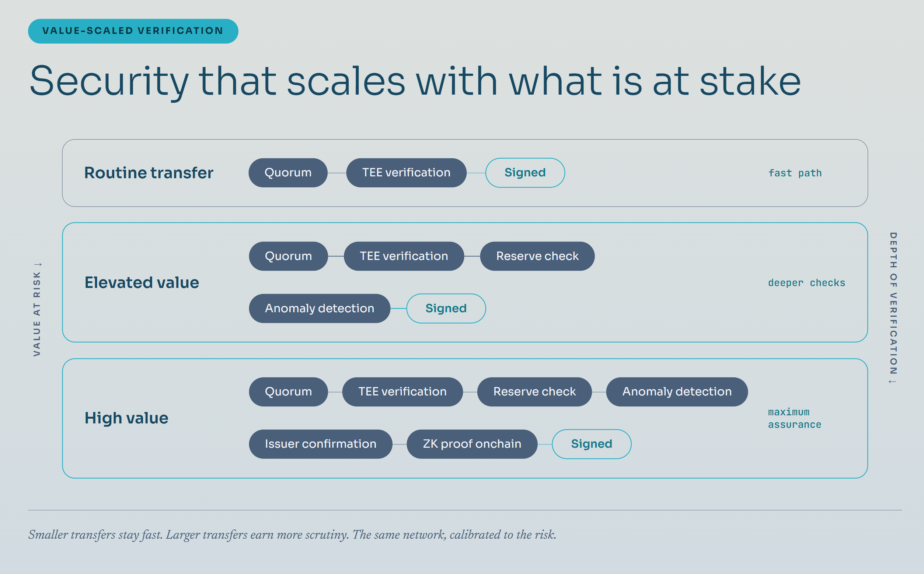This screenshot has width=924, height=574.
Task: Click the Signed pill in High value
Action: [x=592, y=444]
